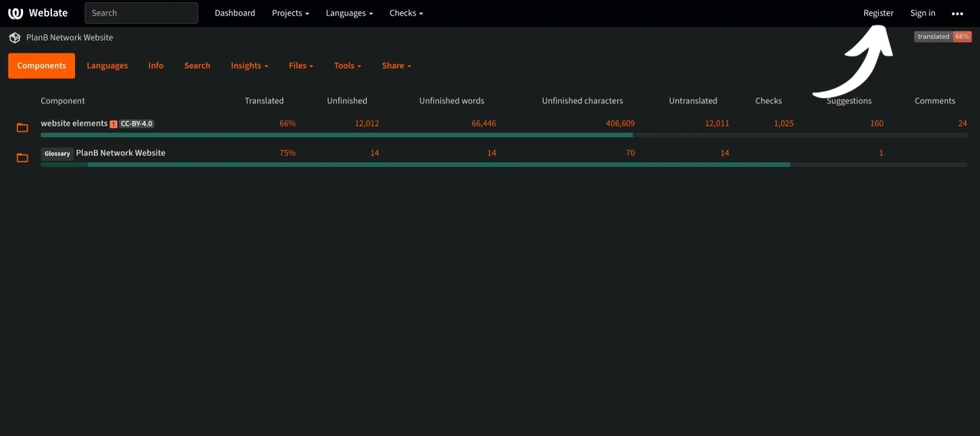
Task: Click 75% translated value in Glossary row
Action: tap(287, 153)
